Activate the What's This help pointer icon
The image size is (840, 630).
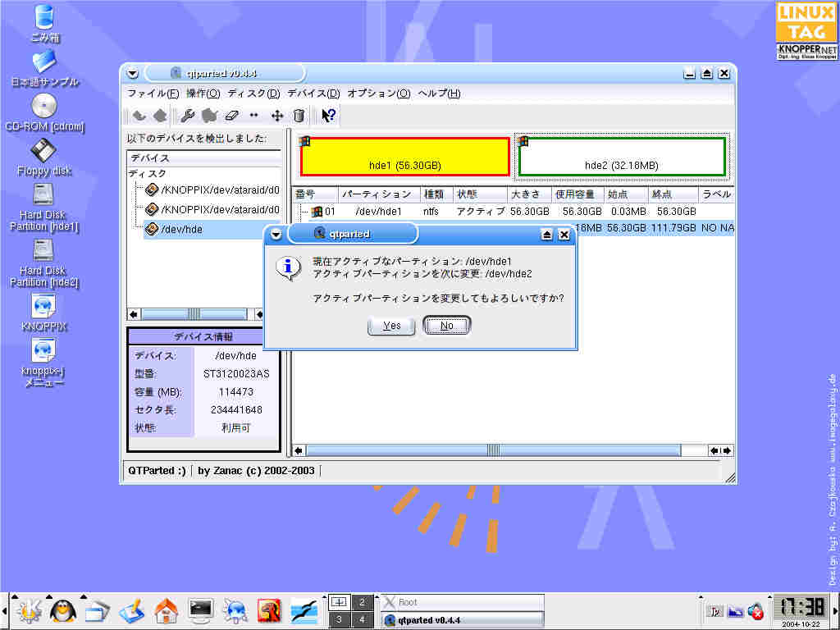[x=328, y=115]
